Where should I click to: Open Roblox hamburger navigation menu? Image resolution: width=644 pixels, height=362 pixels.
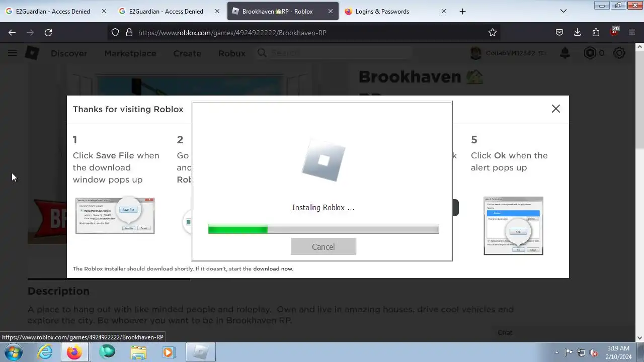13,53
